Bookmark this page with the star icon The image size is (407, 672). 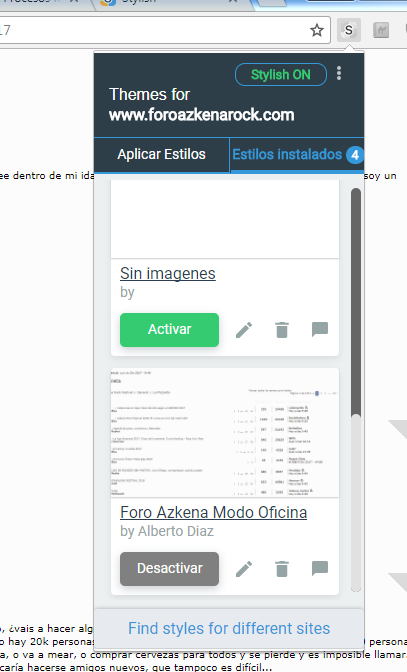(x=317, y=30)
